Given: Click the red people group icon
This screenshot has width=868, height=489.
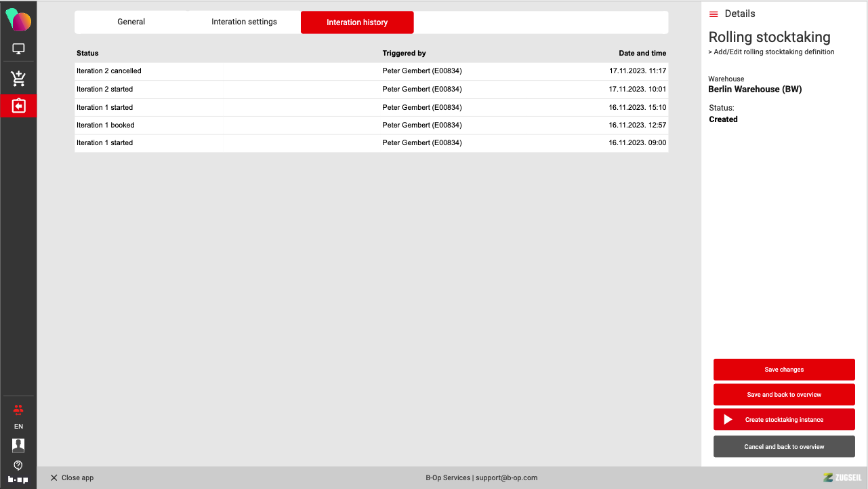Looking at the screenshot, I should pos(18,410).
